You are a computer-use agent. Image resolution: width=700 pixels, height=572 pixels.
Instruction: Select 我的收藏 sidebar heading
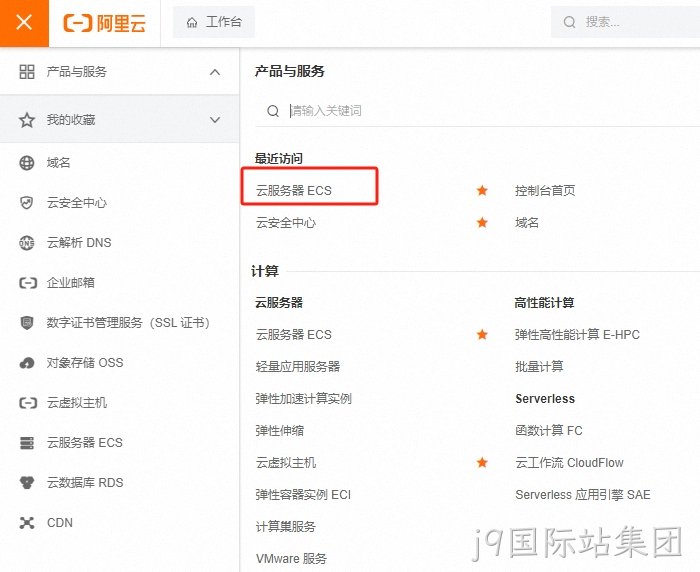71,120
